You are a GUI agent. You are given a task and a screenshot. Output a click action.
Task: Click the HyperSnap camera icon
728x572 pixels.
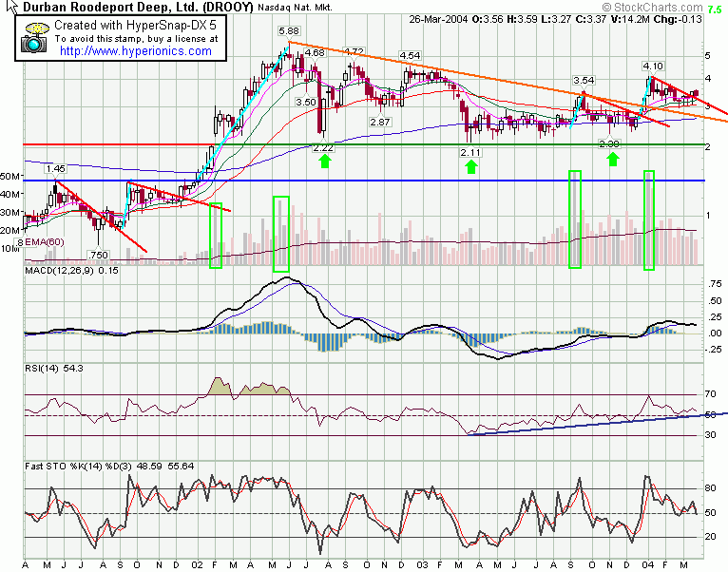pyautogui.click(x=36, y=42)
